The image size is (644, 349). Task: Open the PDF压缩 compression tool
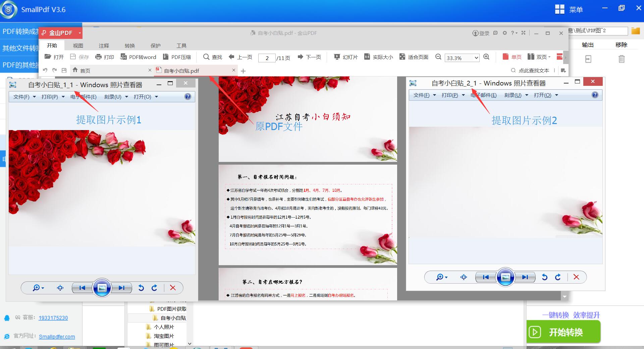pos(177,57)
